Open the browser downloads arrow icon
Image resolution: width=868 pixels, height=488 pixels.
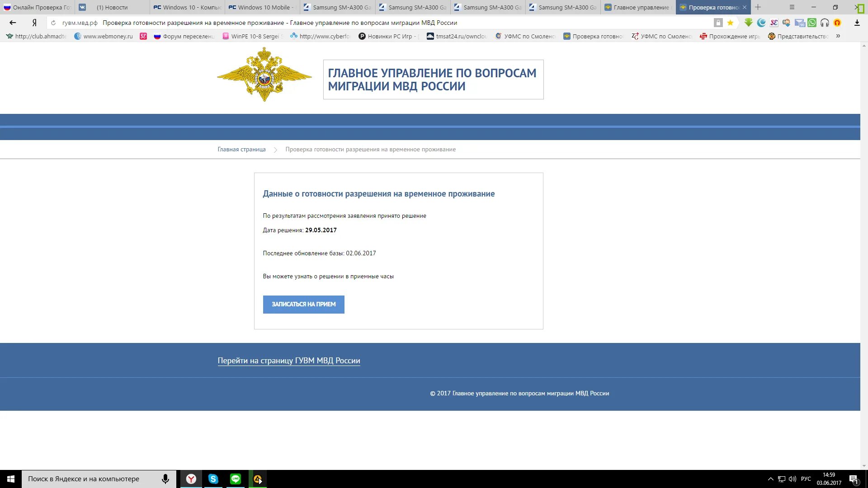857,23
